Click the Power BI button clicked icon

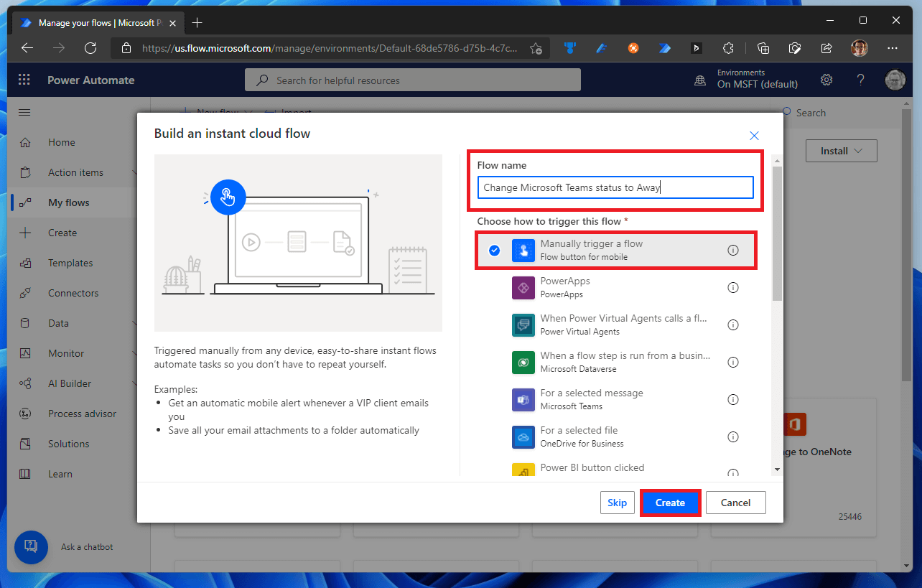[x=523, y=470]
